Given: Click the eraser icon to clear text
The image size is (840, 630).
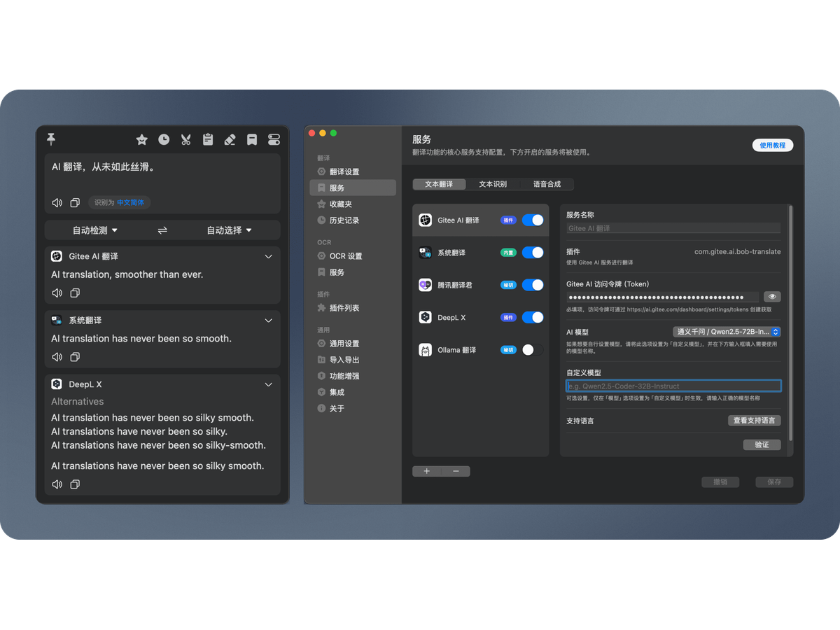Looking at the screenshot, I should coord(230,139).
